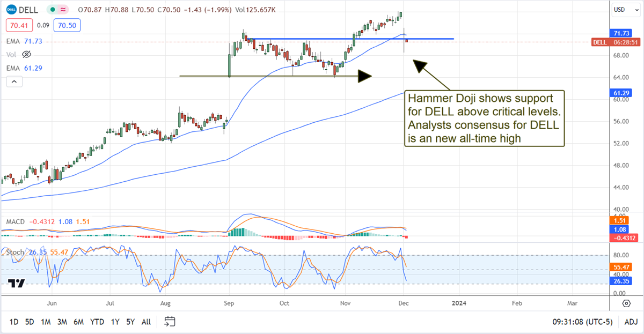The image size is (644, 334).
Task: Click the 2024 label on time axis
Action: click(458, 303)
